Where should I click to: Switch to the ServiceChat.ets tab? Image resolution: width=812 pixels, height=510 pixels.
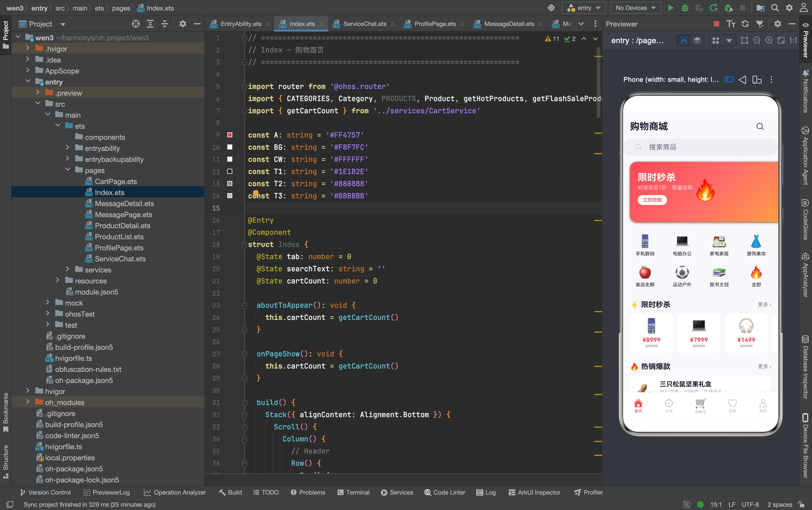point(365,24)
